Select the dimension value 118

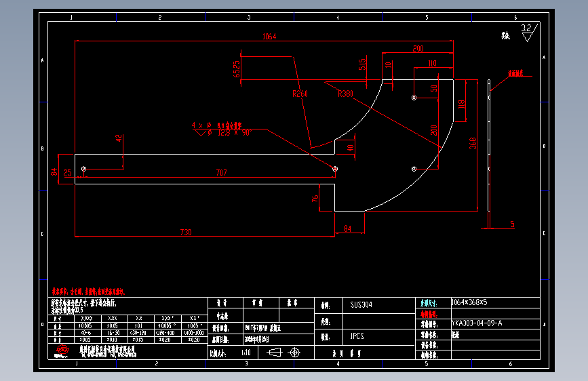pyautogui.click(x=462, y=104)
